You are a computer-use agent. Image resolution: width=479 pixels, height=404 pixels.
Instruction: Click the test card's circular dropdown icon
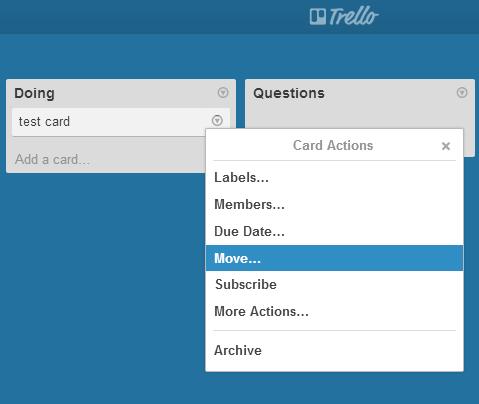[217, 120]
